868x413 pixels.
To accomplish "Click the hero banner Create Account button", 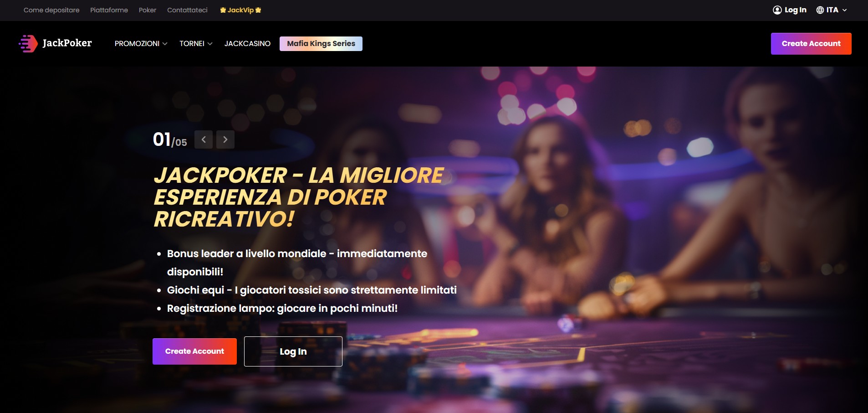I will point(194,351).
